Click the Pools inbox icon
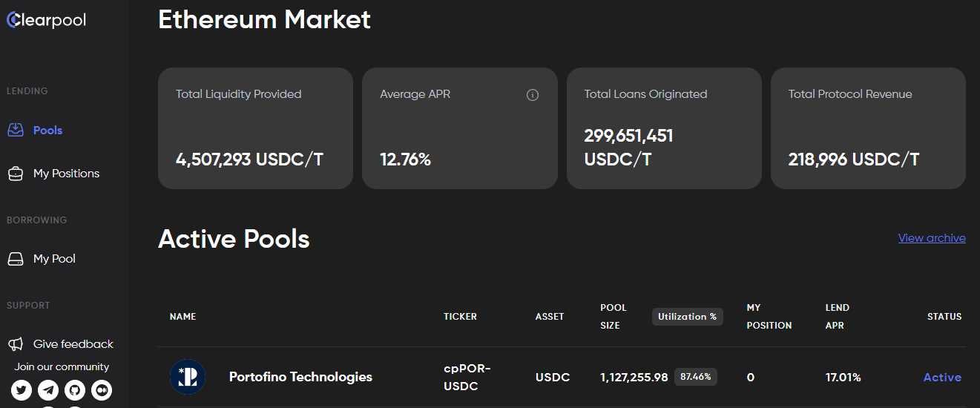Screen dimensions: 980x408 16,131
